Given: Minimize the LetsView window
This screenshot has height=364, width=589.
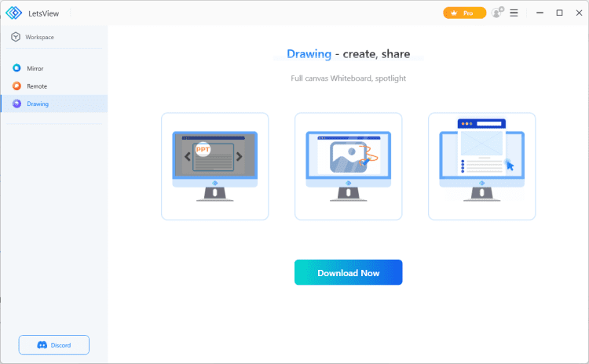Looking at the screenshot, I should [540, 13].
